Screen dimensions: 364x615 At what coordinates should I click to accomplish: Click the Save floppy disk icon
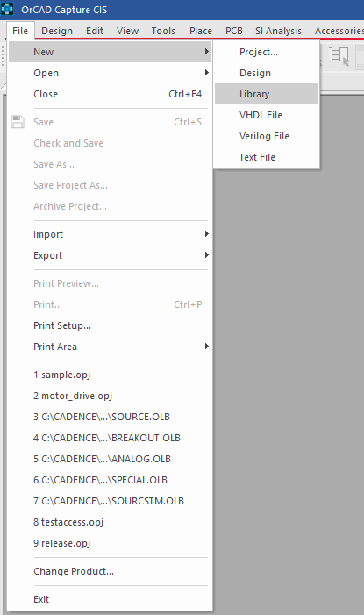point(18,122)
